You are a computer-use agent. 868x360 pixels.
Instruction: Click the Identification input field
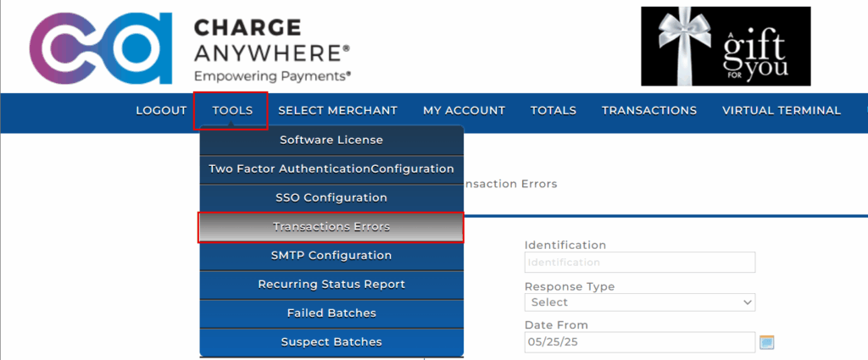click(x=639, y=263)
